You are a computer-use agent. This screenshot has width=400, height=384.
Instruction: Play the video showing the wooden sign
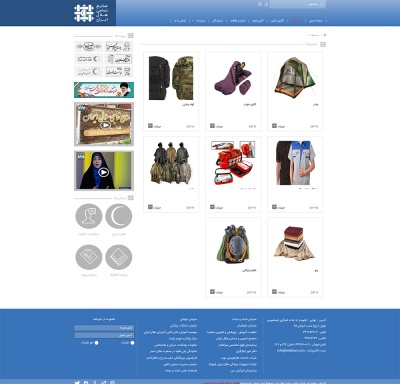[x=106, y=125]
